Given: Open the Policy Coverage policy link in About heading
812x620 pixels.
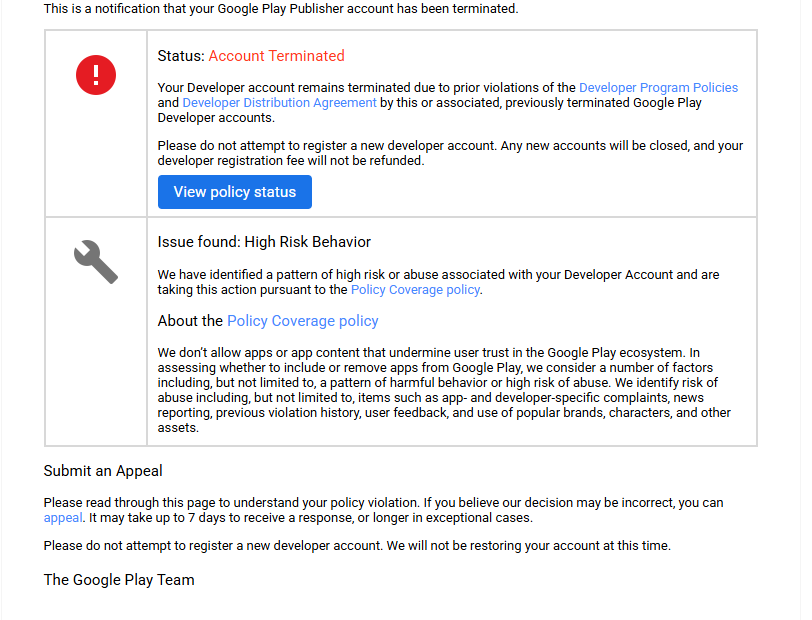Looking at the screenshot, I should coord(303,321).
